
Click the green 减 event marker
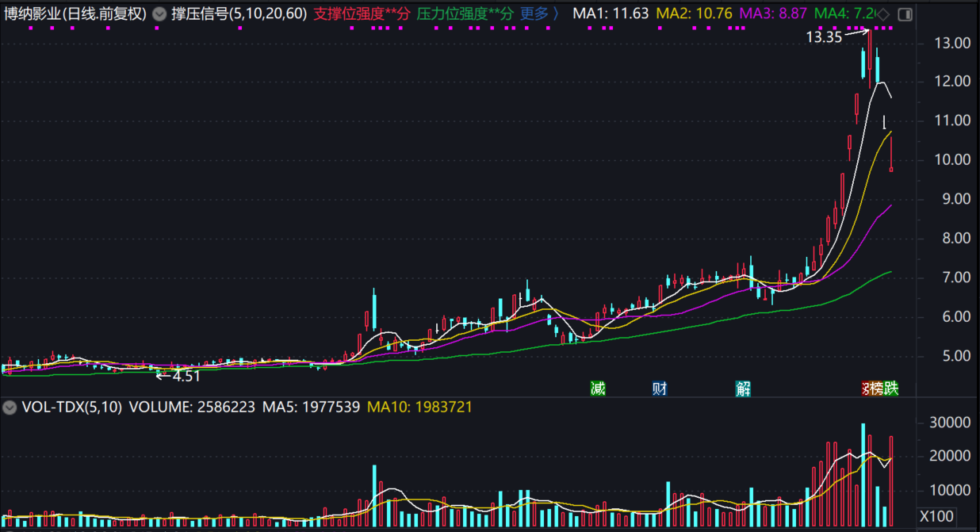pos(597,388)
